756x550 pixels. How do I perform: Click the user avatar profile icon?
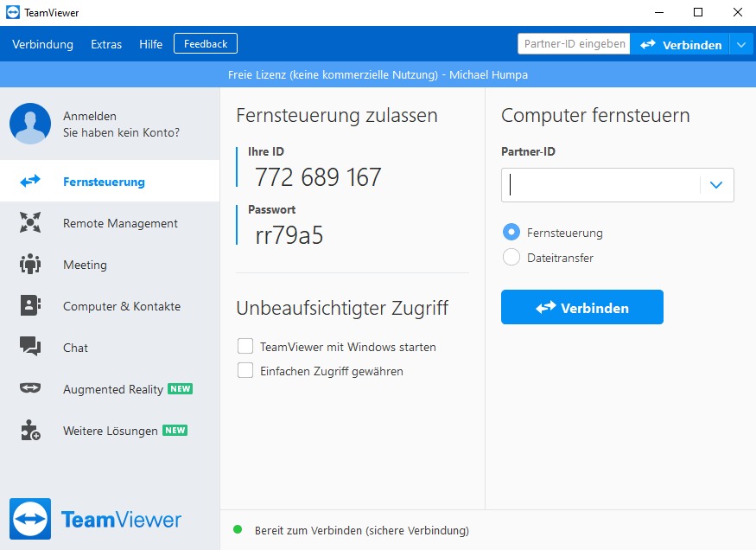coord(30,124)
